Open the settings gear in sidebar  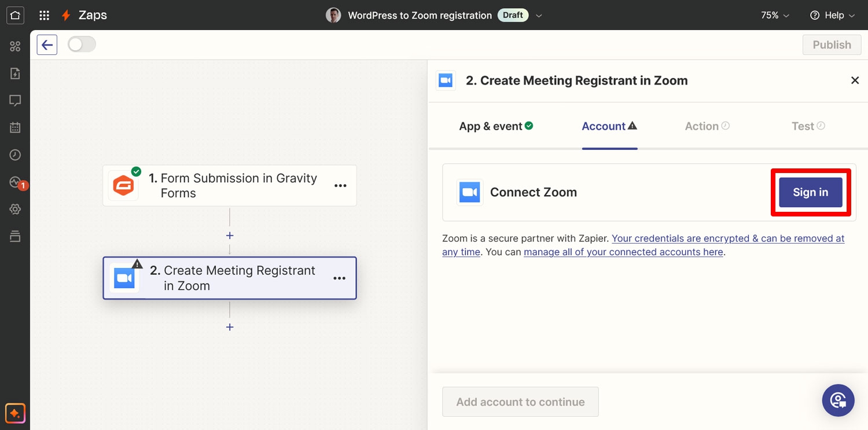pyautogui.click(x=15, y=209)
